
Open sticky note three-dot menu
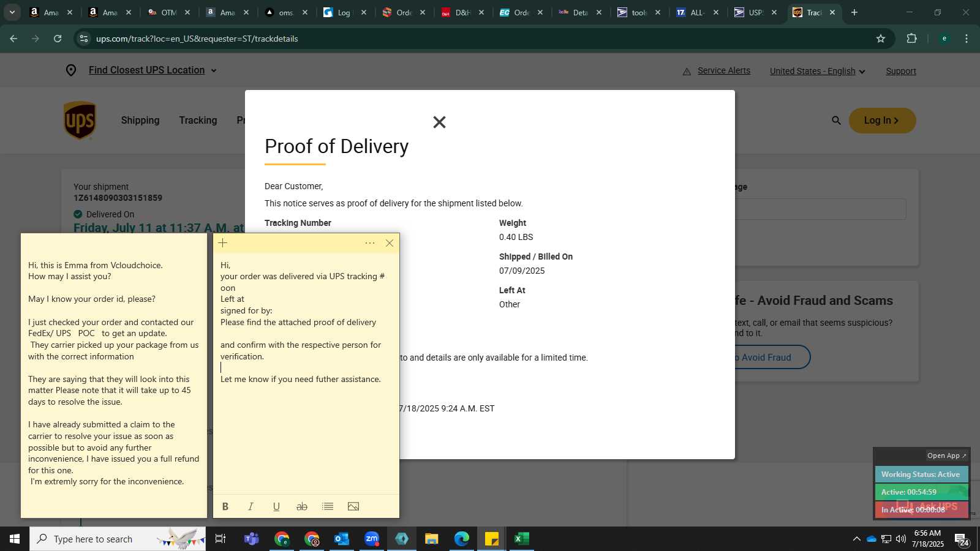click(370, 243)
